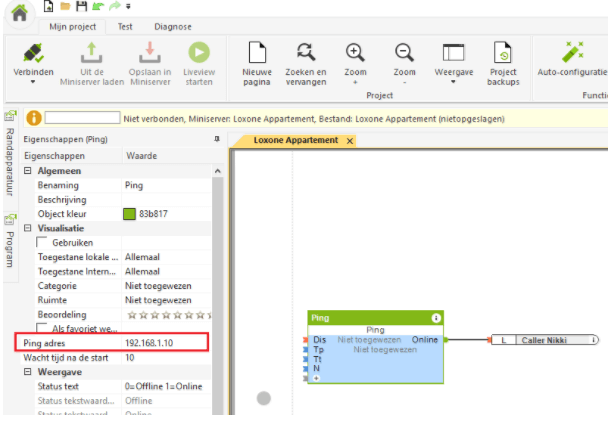The height and width of the screenshot is (424, 610).
Task: Start Liveview with the play icon
Action: pyautogui.click(x=200, y=52)
